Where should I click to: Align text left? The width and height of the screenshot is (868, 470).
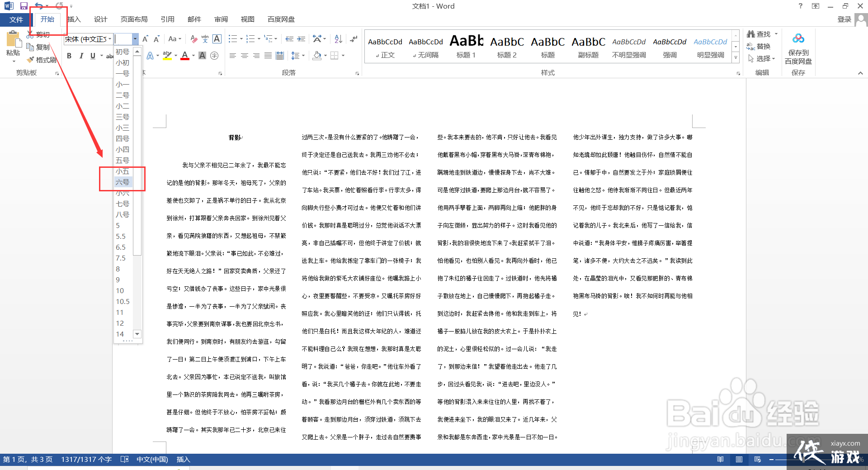[233, 56]
